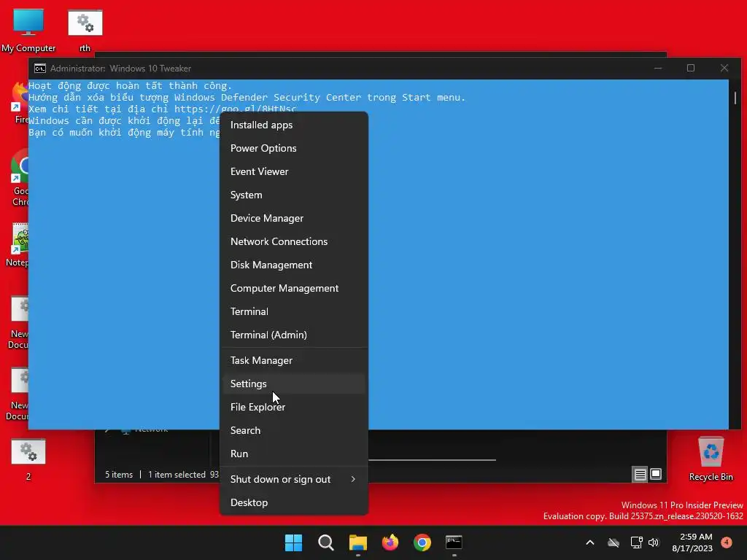The height and width of the screenshot is (560, 747).
Task: Launch Google Chrome from the taskbar
Action: [422, 542]
